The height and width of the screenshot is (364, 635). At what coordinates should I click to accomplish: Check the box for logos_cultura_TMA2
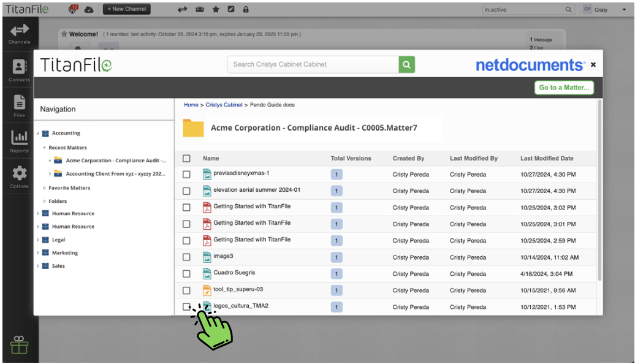click(186, 307)
